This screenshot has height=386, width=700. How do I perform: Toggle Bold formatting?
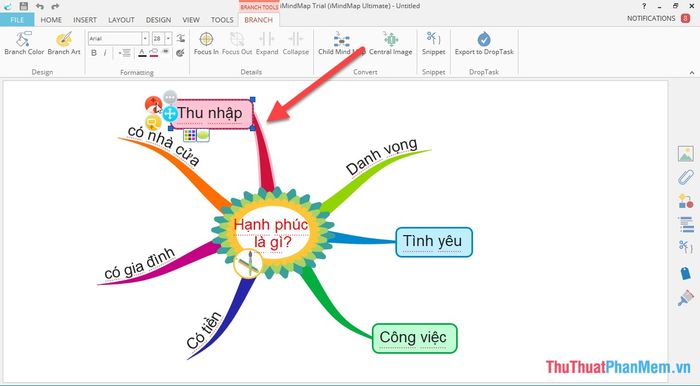(94, 53)
